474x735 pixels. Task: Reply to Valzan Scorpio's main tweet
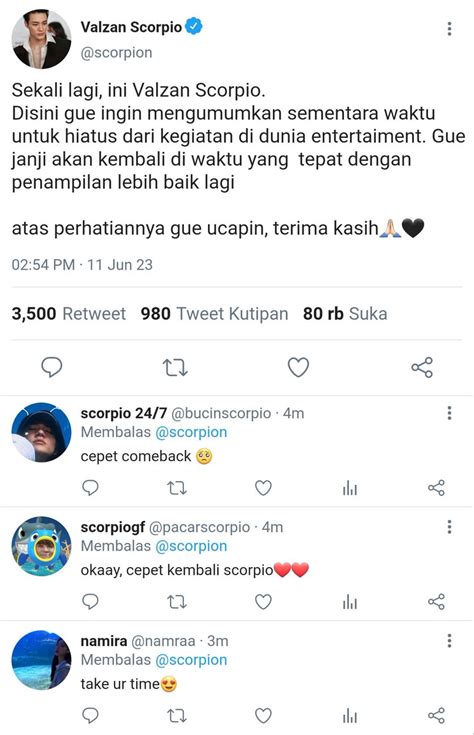coord(52,367)
